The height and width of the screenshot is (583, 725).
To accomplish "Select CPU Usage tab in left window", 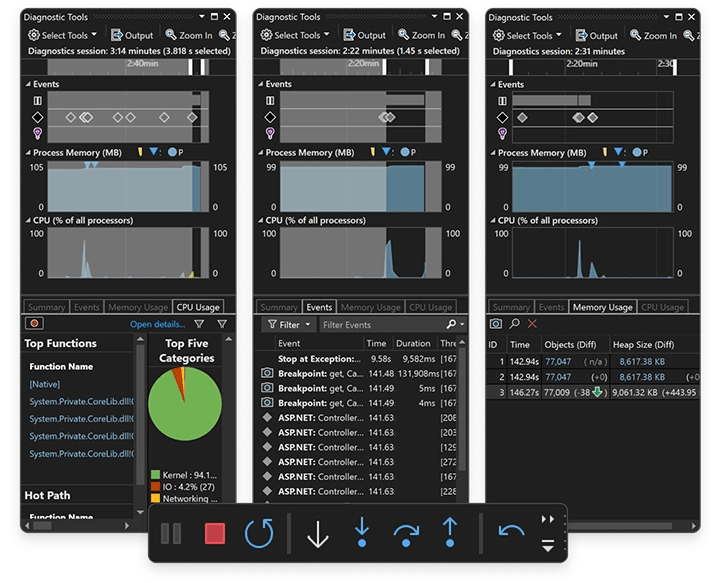I will point(198,307).
